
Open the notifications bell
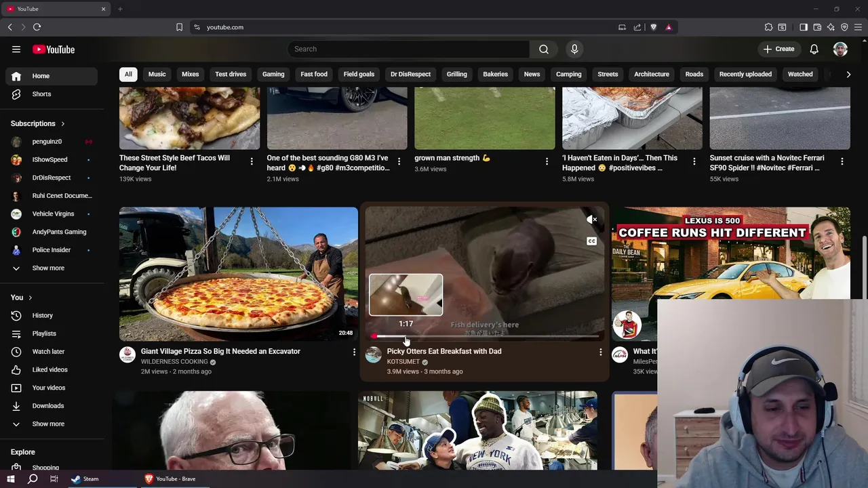tap(814, 49)
